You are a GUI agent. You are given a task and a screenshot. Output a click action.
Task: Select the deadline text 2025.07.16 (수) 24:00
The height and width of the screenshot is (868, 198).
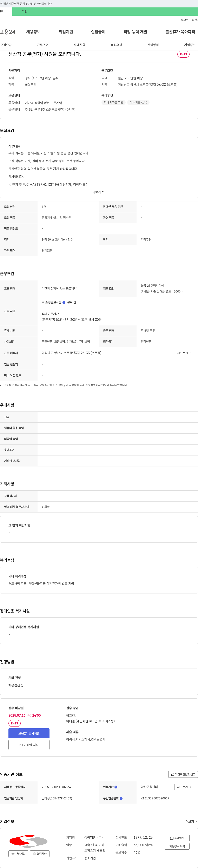point(25,715)
